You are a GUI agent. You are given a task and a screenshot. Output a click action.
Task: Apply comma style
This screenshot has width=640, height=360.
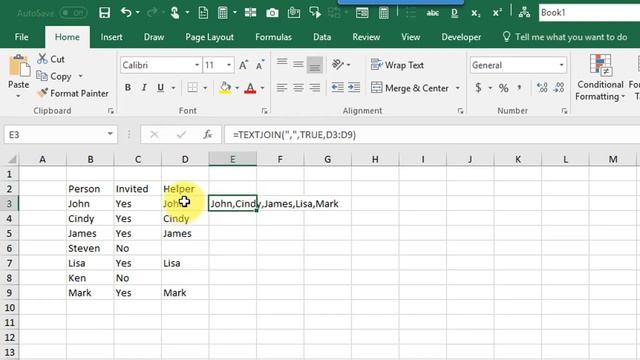519,88
